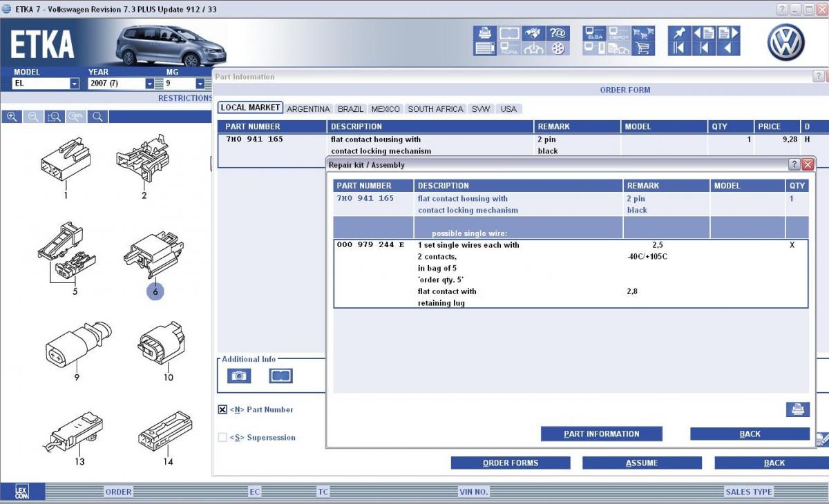Click the pushpin icon

click(680, 33)
